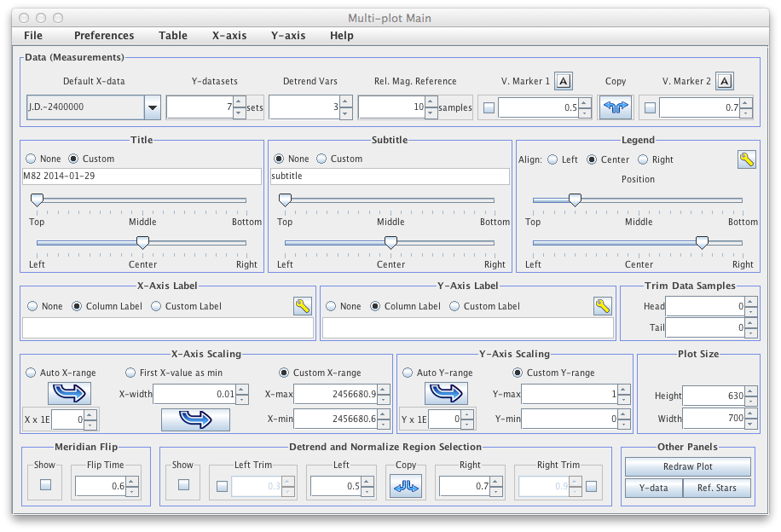Open the X-axis menu

point(229,36)
